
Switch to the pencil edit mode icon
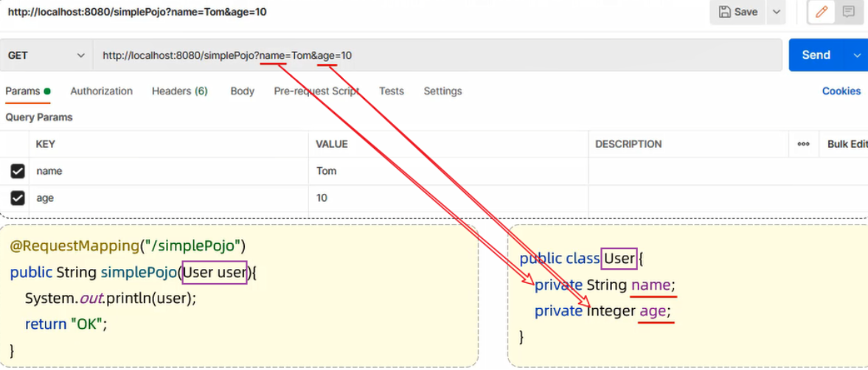click(822, 13)
